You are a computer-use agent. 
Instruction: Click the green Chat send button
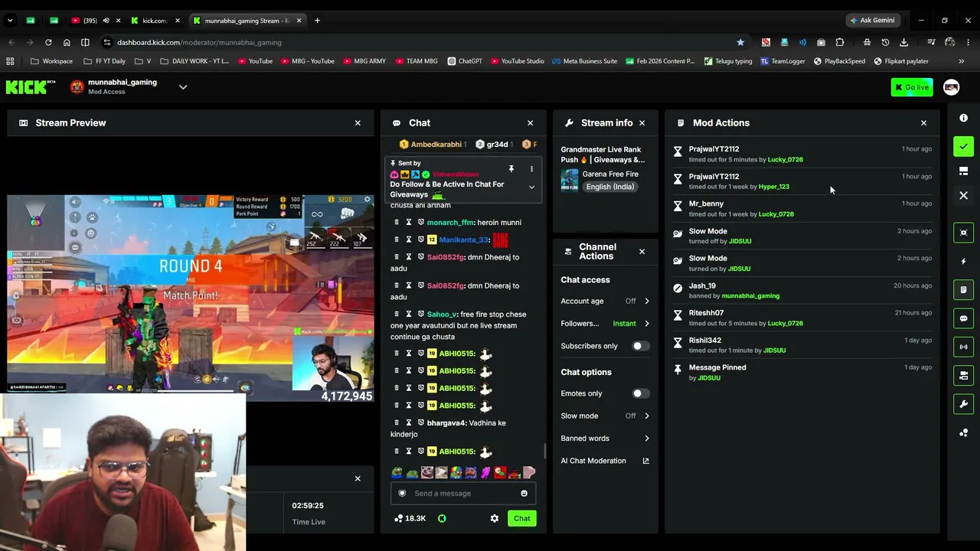pyautogui.click(x=521, y=518)
